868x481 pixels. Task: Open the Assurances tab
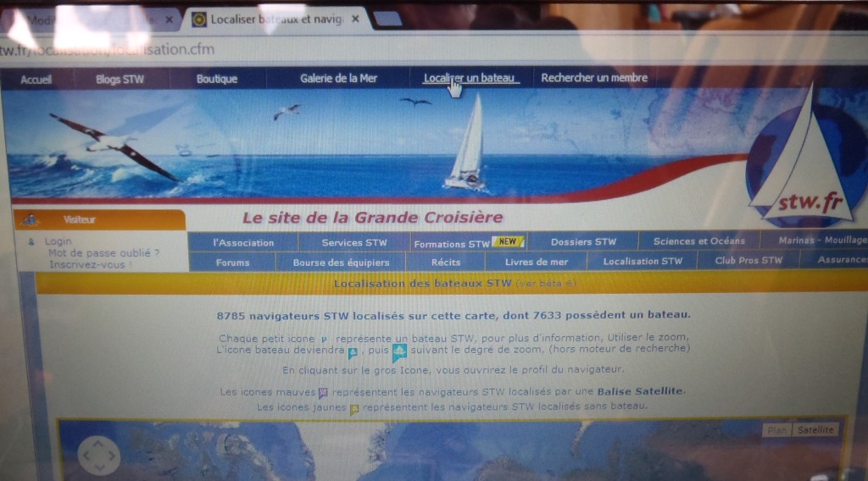pyautogui.click(x=840, y=260)
